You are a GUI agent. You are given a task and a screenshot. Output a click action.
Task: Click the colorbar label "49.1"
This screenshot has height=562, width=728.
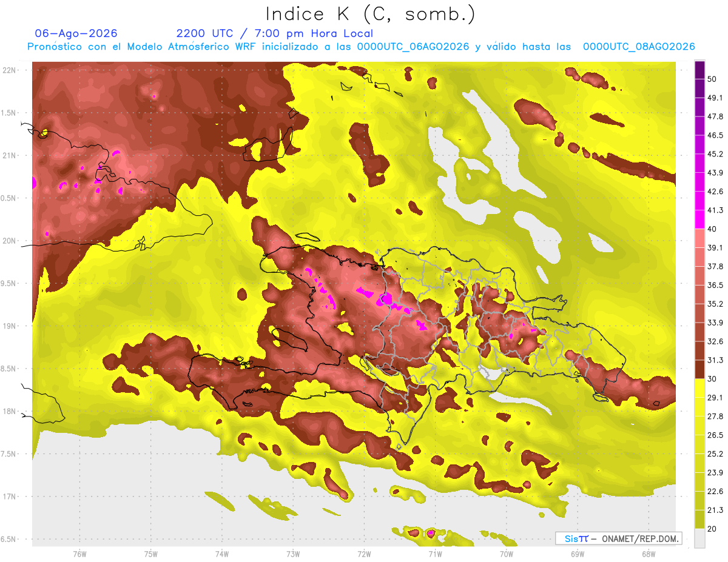[715, 98]
